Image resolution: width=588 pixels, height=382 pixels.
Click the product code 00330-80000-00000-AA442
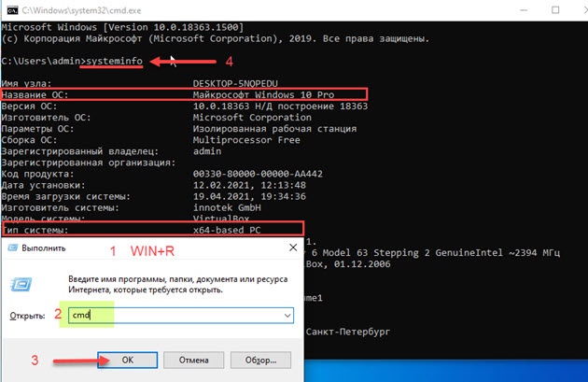tap(258, 174)
